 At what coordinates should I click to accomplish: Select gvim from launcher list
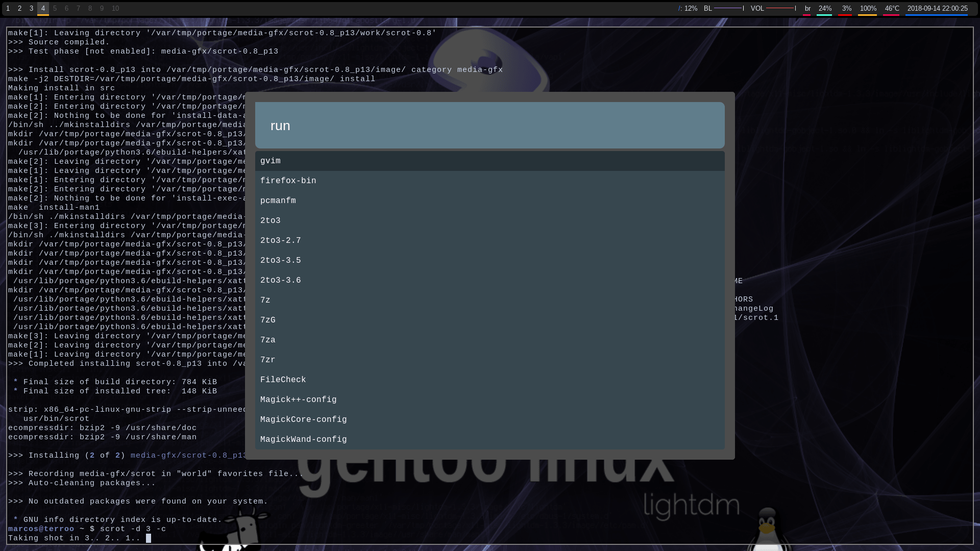click(x=490, y=161)
